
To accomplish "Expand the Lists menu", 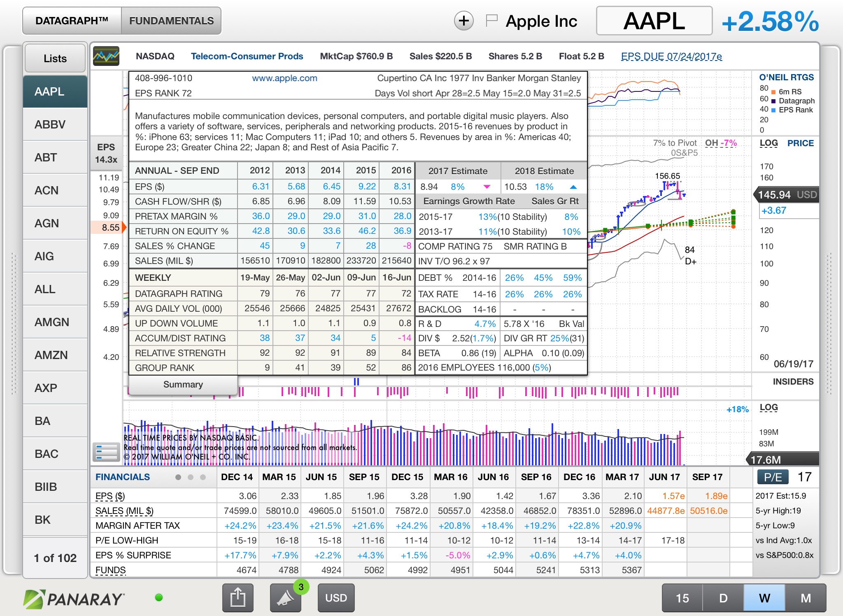I will [x=55, y=58].
